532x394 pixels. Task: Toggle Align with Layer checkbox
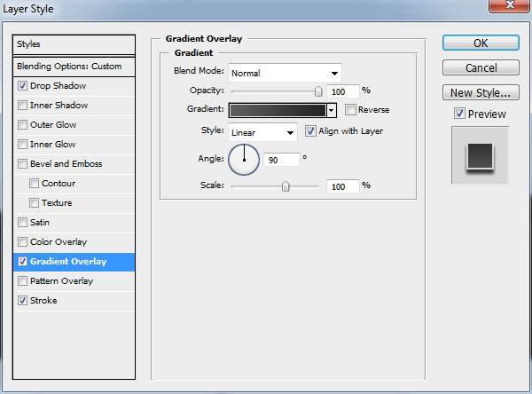(310, 131)
